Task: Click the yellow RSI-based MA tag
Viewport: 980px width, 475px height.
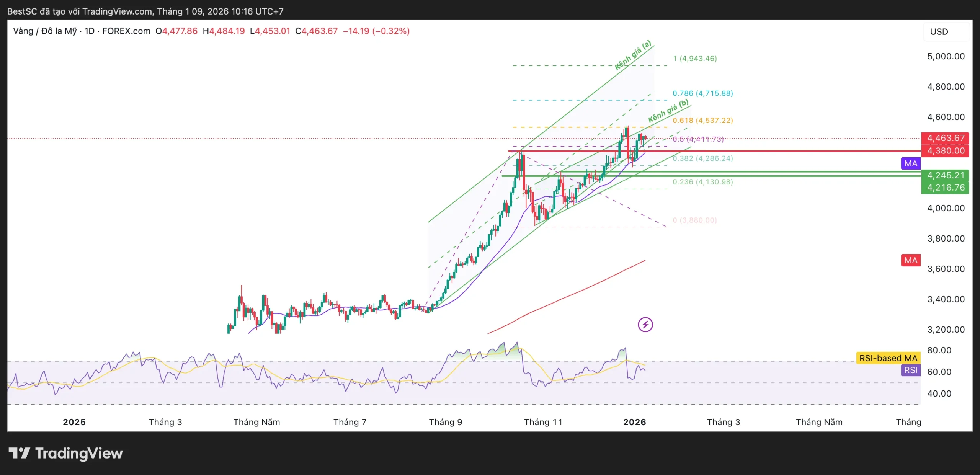Action: 888,358
